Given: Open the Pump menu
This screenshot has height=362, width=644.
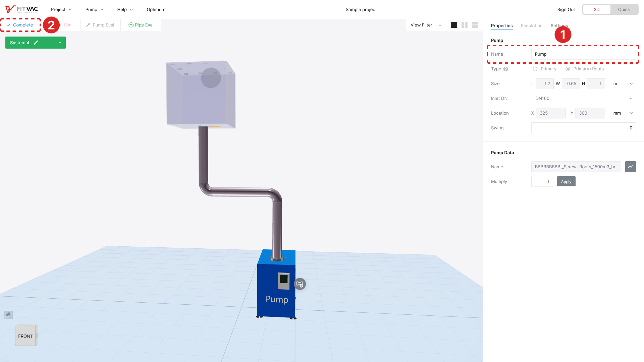Looking at the screenshot, I should (95, 9).
